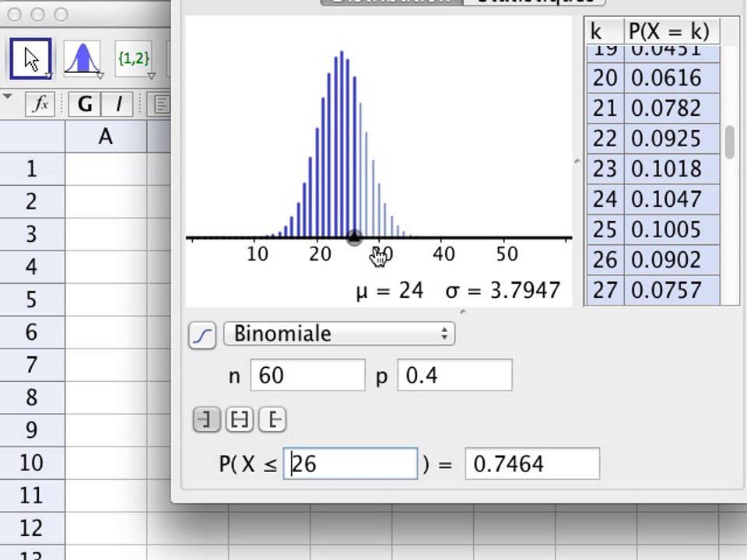Screen dimensions: 747x560
Task: Open the probability distribution tool
Action: (x=82, y=58)
